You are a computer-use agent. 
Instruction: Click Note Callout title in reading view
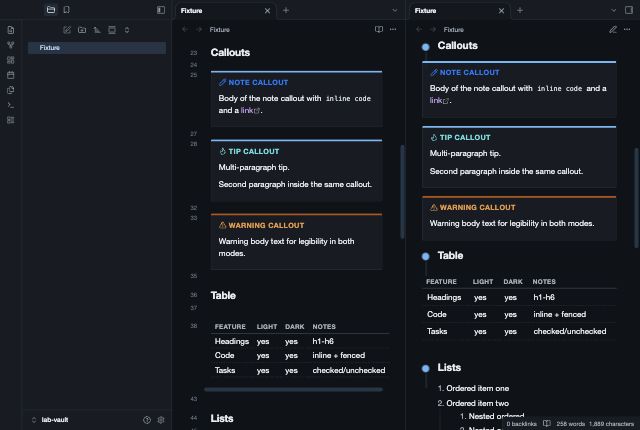469,73
